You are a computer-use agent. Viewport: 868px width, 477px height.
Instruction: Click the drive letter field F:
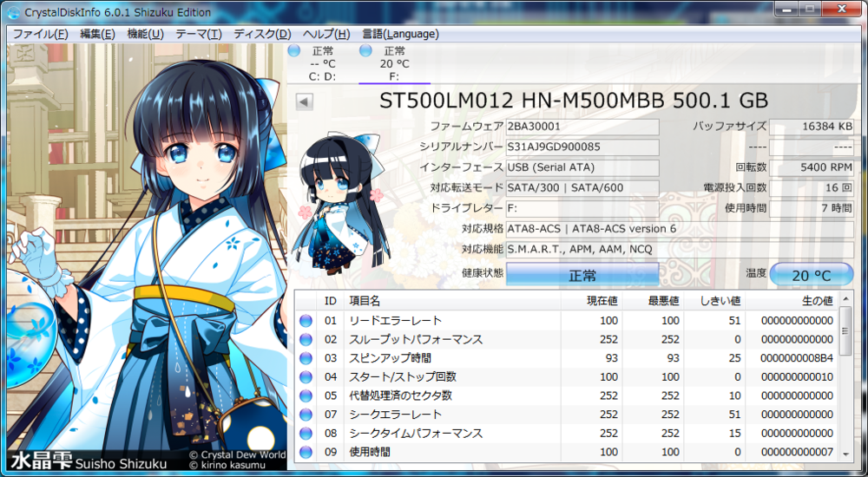tap(582, 209)
